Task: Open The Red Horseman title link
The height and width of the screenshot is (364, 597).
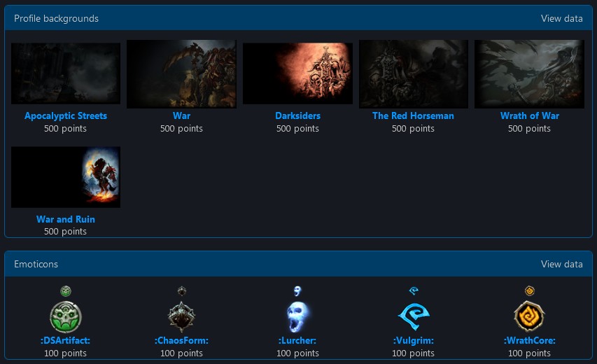Action: (413, 115)
